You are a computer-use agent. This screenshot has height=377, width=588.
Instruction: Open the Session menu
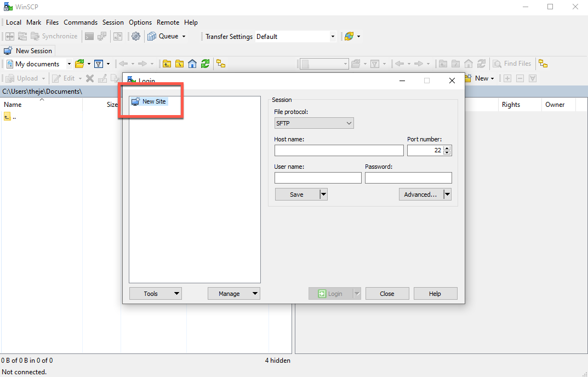113,22
